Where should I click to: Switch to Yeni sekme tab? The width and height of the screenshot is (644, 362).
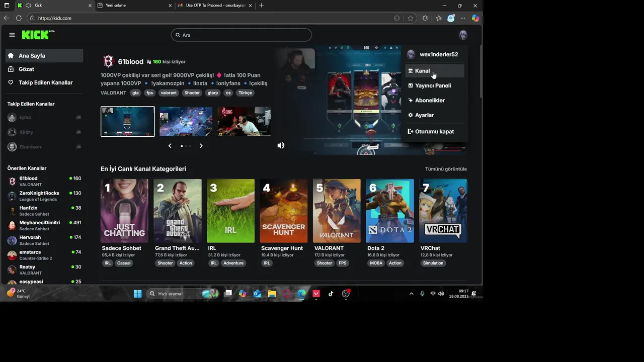tap(134, 6)
